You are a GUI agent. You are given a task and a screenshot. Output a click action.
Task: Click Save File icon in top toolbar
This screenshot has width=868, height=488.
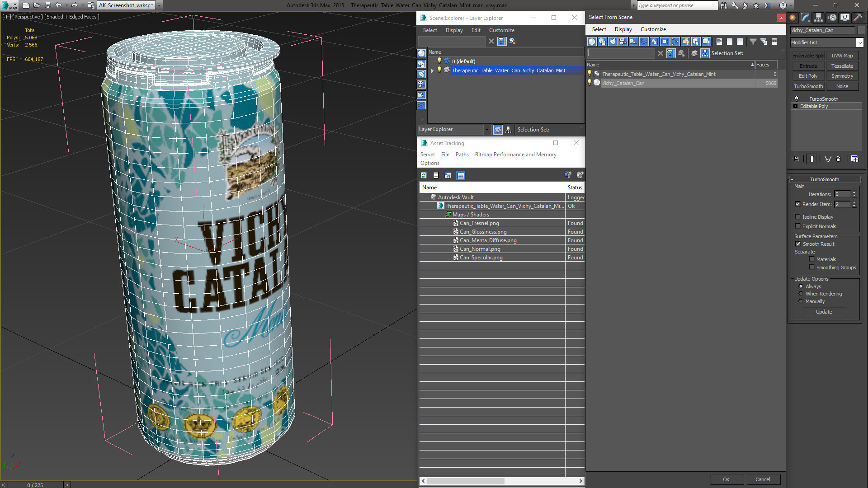(x=47, y=5)
